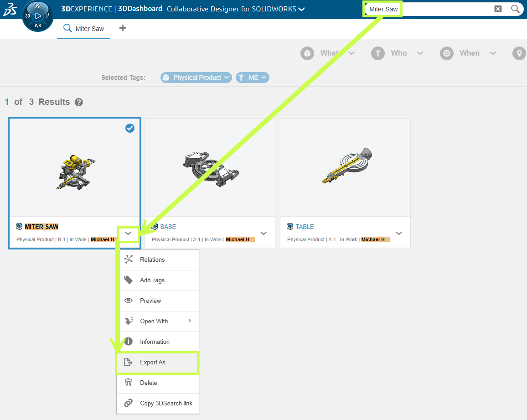Expand the What filter chevron
The width and height of the screenshot is (527, 420).
[x=351, y=53]
